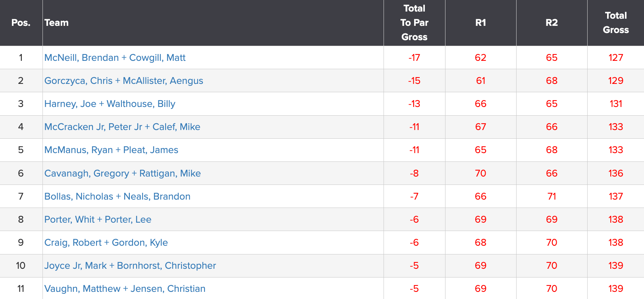Click the Total To Par Gross header

(x=415, y=23)
